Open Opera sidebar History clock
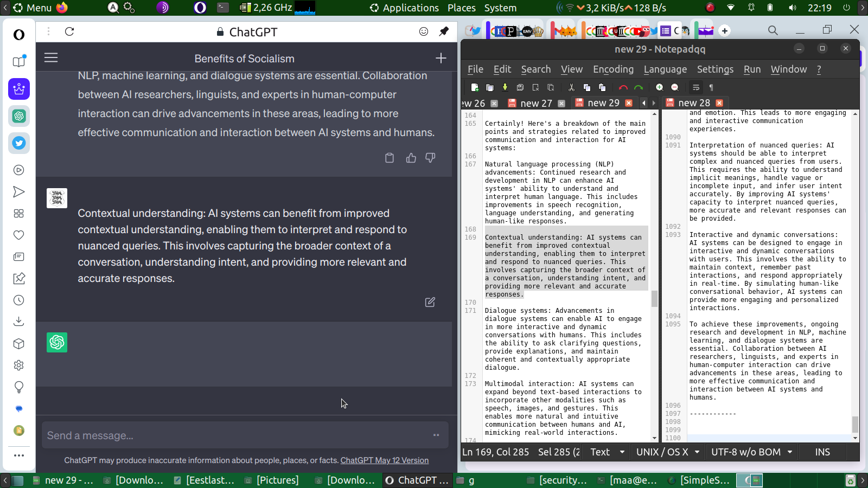The width and height of the screenshot is (868, 488). click(19, 300)
